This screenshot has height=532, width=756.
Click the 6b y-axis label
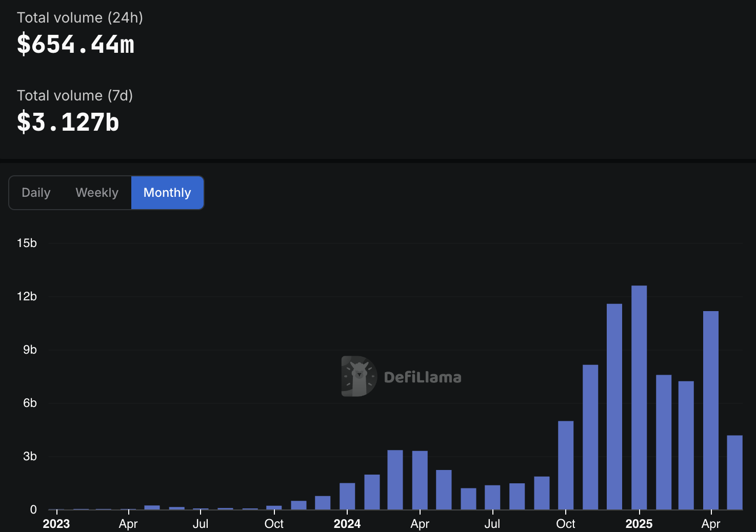30,403
